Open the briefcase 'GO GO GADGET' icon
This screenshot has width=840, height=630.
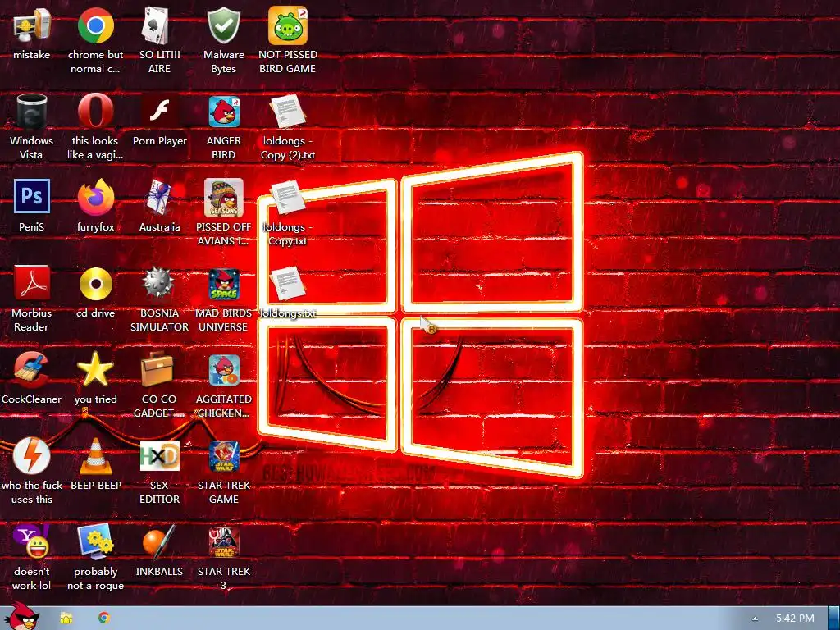(157, 370)
